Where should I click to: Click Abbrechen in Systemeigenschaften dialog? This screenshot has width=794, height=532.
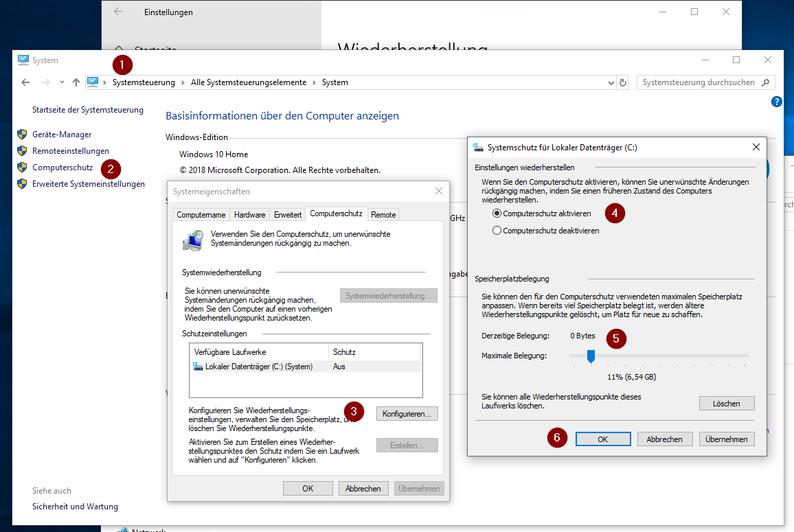coord(363,489)
